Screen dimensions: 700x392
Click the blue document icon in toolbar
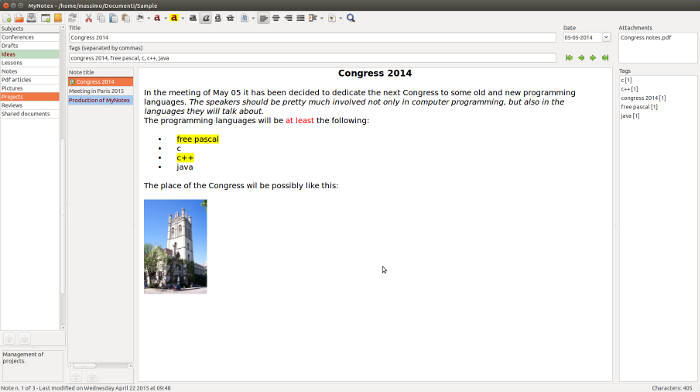[244, 18]
